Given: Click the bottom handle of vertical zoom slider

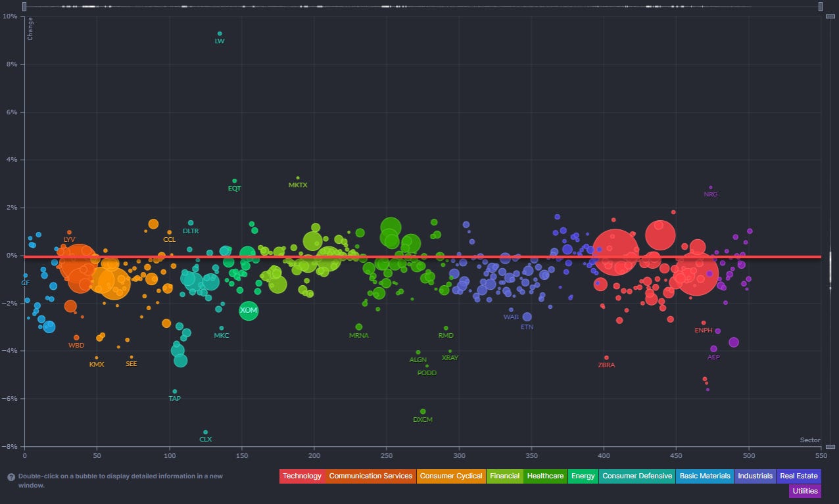Looking at the screenshot, I should [830, 447].
